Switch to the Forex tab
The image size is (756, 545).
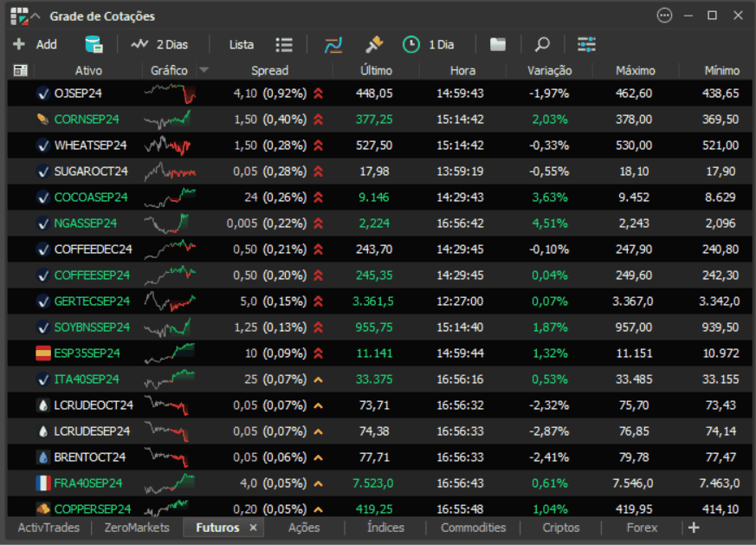[642, 528]
